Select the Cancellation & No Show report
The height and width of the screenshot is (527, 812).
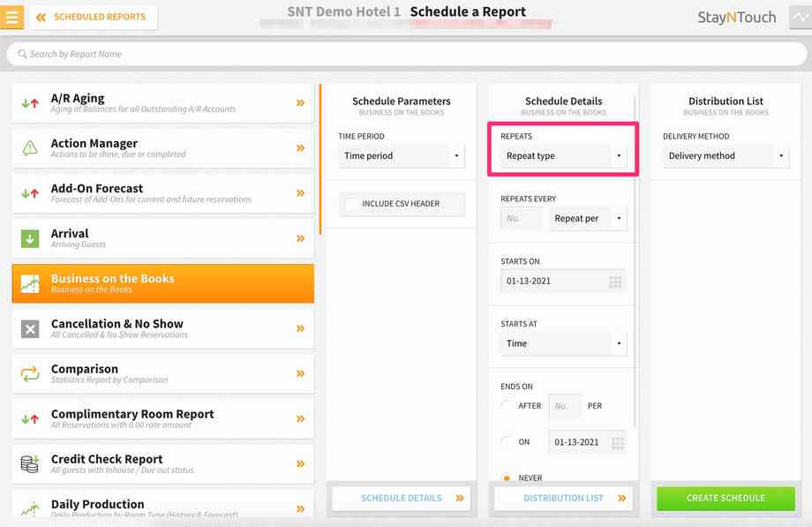click(x=163, y=328)
